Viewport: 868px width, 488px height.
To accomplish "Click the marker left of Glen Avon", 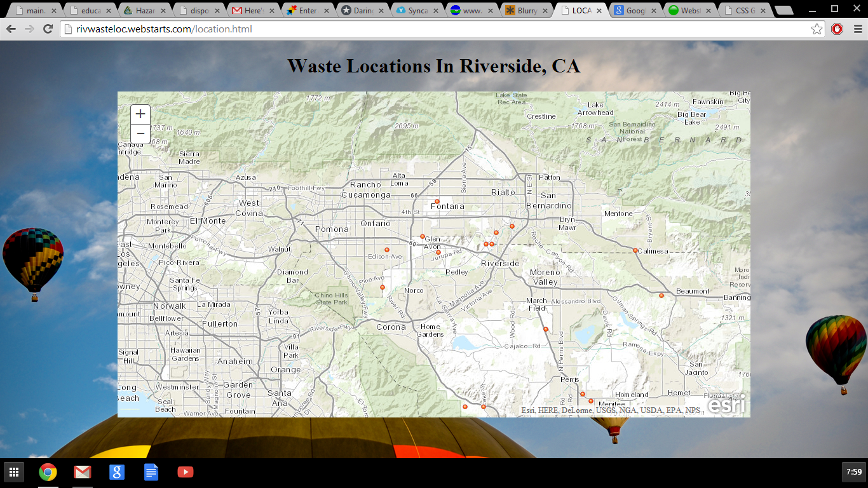I will coord(423,236).
